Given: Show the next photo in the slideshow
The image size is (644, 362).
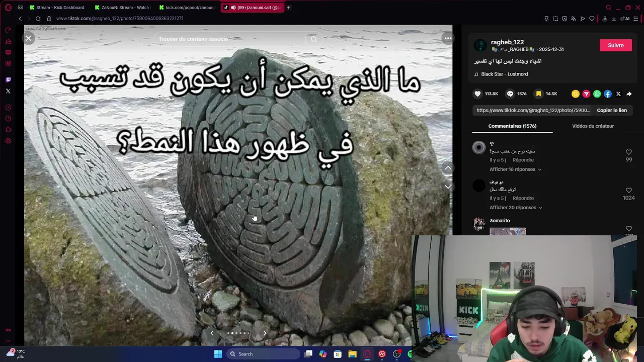Looking at the screenshot, I should pyautogui.click(x=265, y=333).
